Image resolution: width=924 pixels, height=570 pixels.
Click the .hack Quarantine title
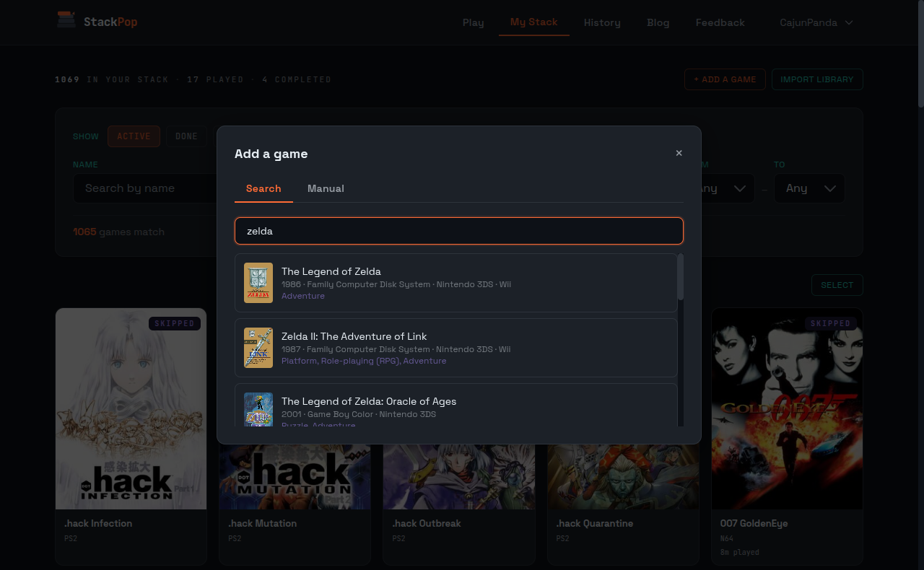click(594, 523)
